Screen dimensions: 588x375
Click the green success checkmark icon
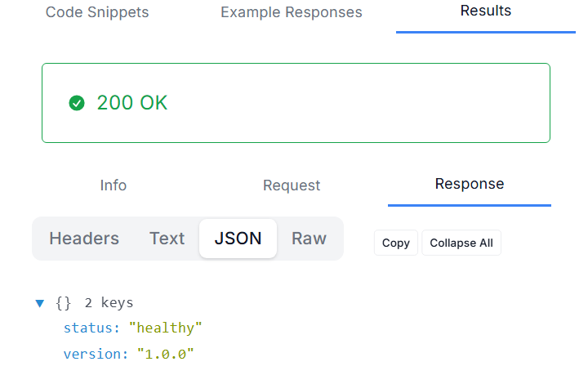click(x=77, y=103)
